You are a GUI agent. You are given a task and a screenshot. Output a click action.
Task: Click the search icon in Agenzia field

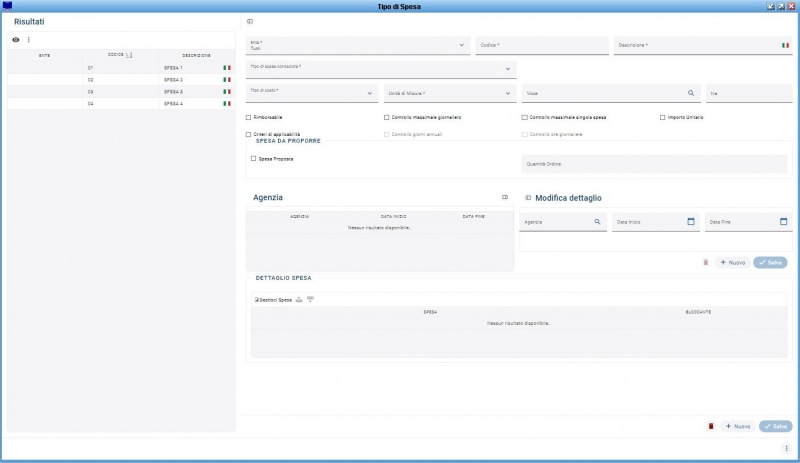click(597, 221)
